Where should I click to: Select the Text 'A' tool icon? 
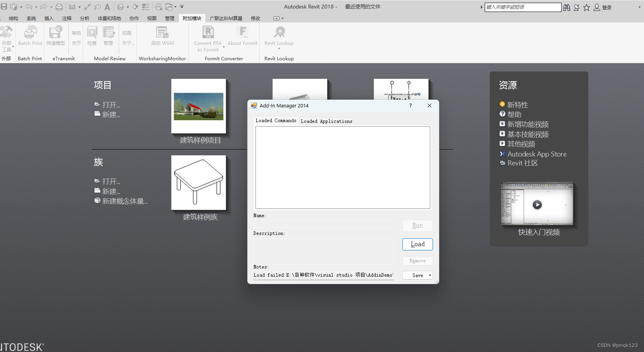pyautogui.click(x=107, y=7)
